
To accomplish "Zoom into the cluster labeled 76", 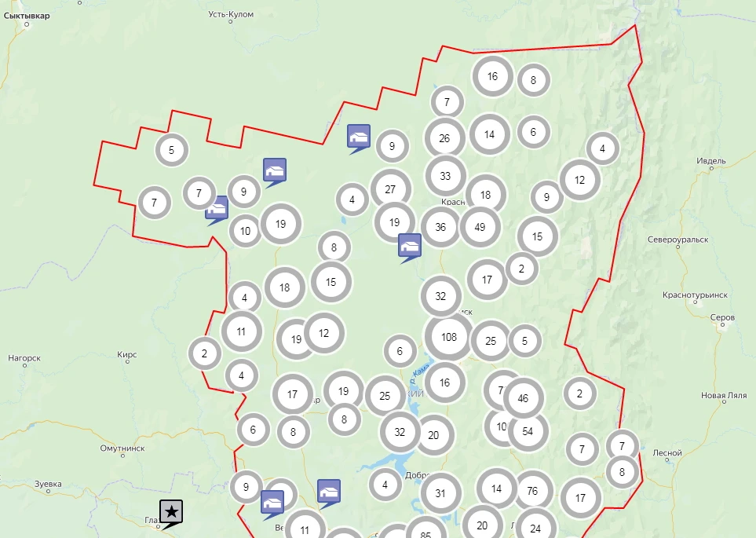I will 532,491.
